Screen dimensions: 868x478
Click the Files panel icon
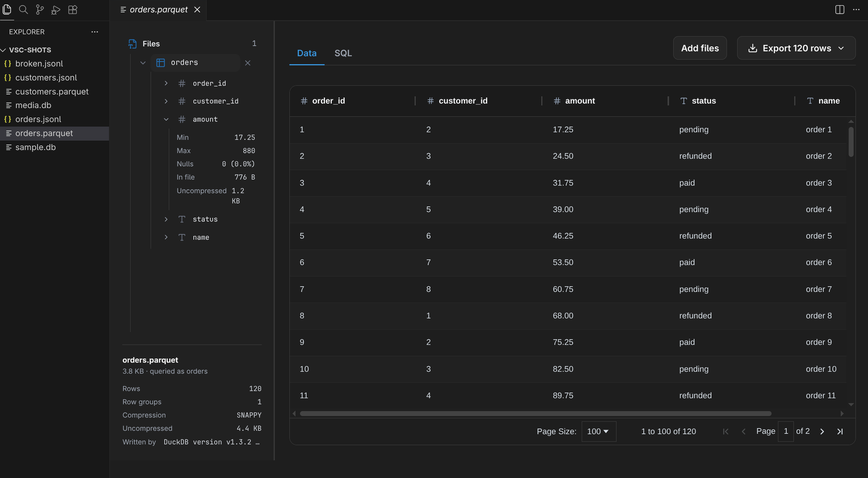click(x=132, y=43)
